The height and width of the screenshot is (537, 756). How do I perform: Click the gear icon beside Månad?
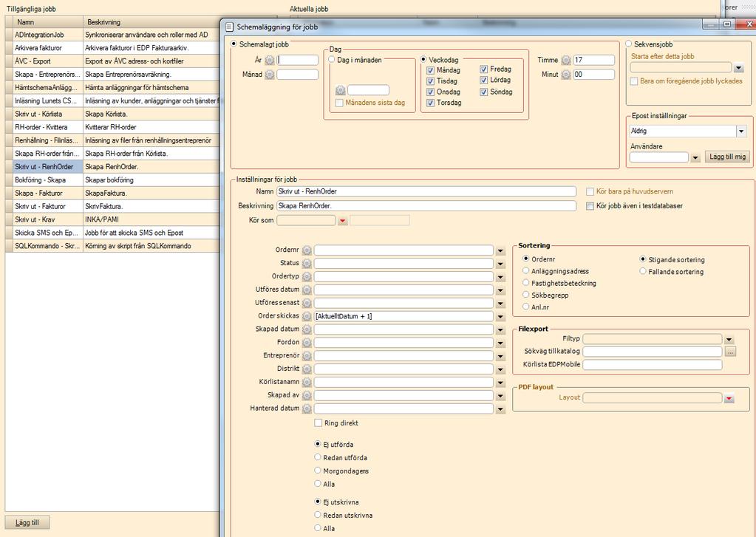(270, 75)
